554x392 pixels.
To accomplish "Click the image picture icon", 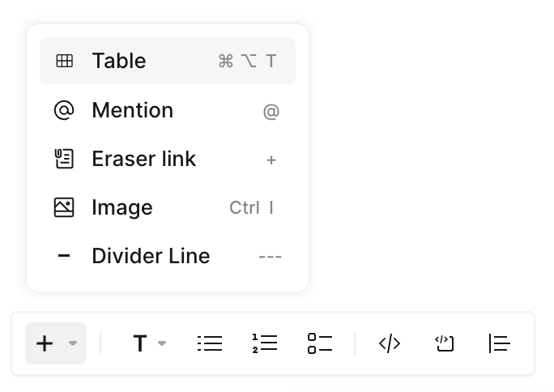I will 64,207.
